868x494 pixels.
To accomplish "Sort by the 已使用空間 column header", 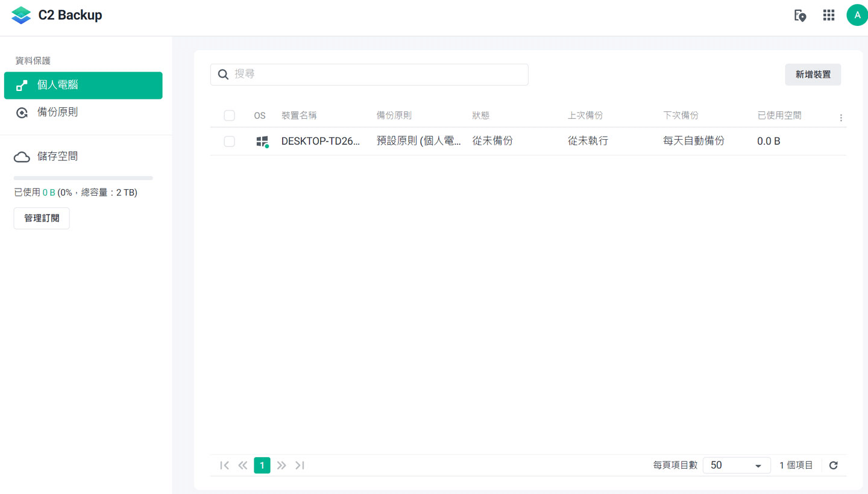I will point(779,116).
